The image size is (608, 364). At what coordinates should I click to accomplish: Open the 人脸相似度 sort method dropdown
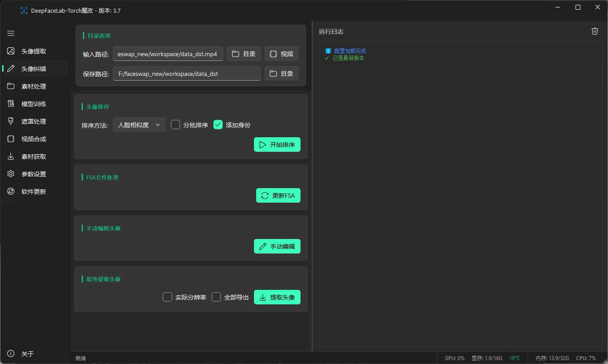[x=139, y=125]
